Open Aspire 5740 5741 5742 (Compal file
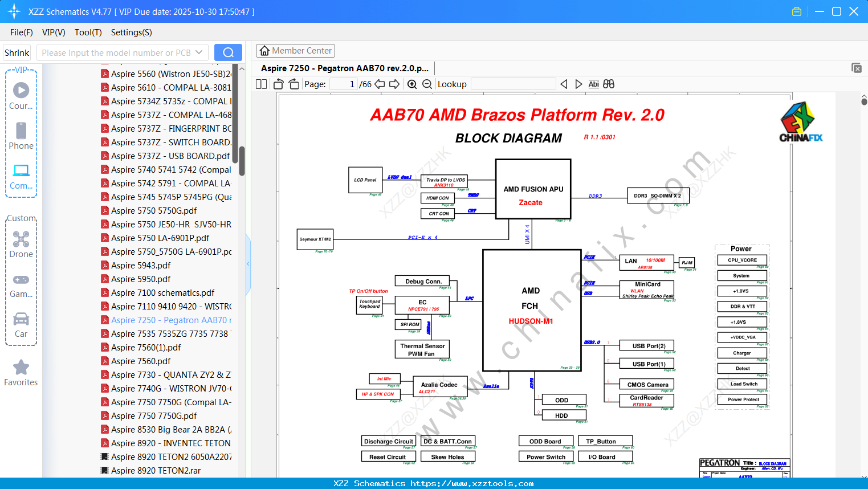 (x=171, y=170)
